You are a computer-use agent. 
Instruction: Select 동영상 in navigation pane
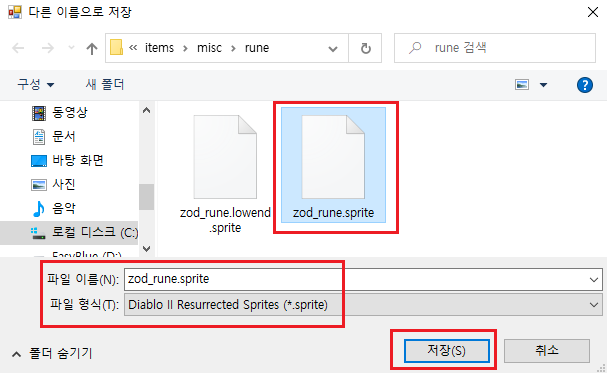click(x=60, y=113)
